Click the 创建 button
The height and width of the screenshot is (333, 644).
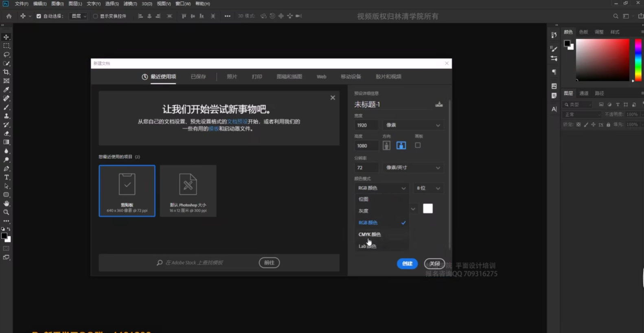pyautogui.click(x=407, y=263)
